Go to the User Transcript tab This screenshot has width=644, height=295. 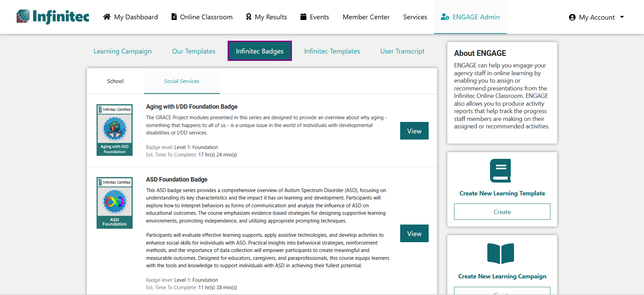coord(402,51)
